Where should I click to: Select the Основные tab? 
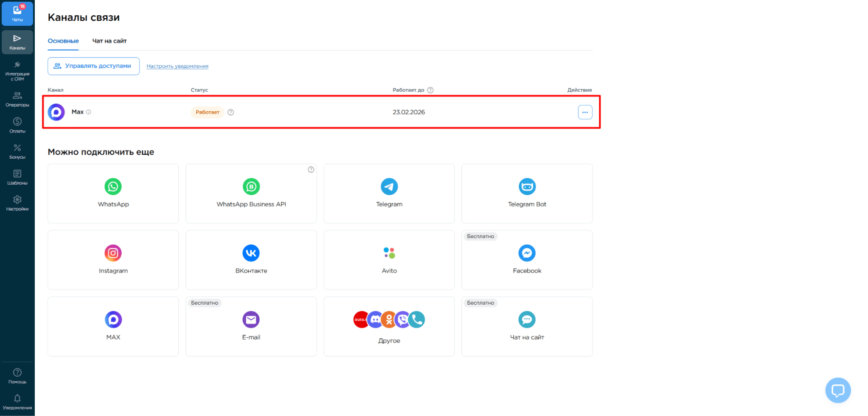click(63, 41)
